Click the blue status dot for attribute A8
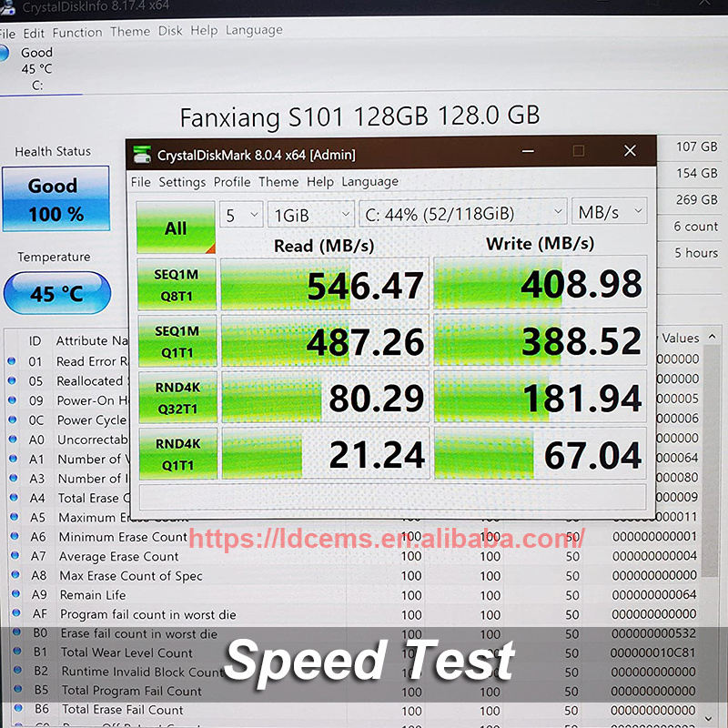 click(15, 575)
